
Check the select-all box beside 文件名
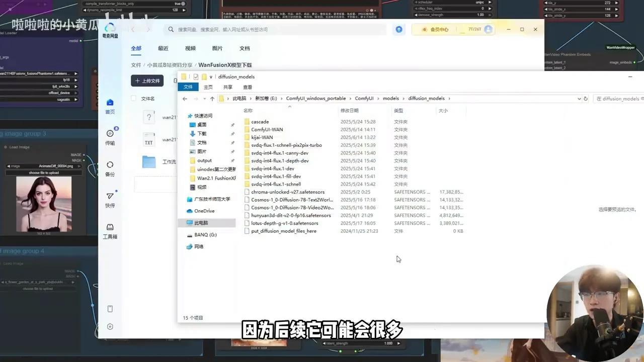(x=133, y=98)
